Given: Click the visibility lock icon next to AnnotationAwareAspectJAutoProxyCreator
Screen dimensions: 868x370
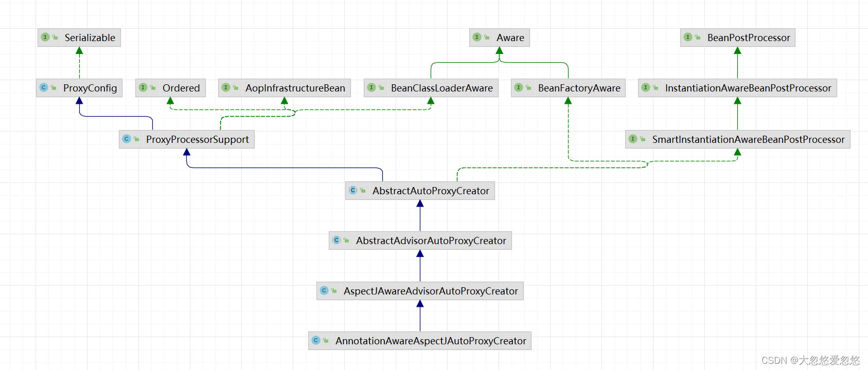Looking at the screenshot, I should tap(326, 340).
